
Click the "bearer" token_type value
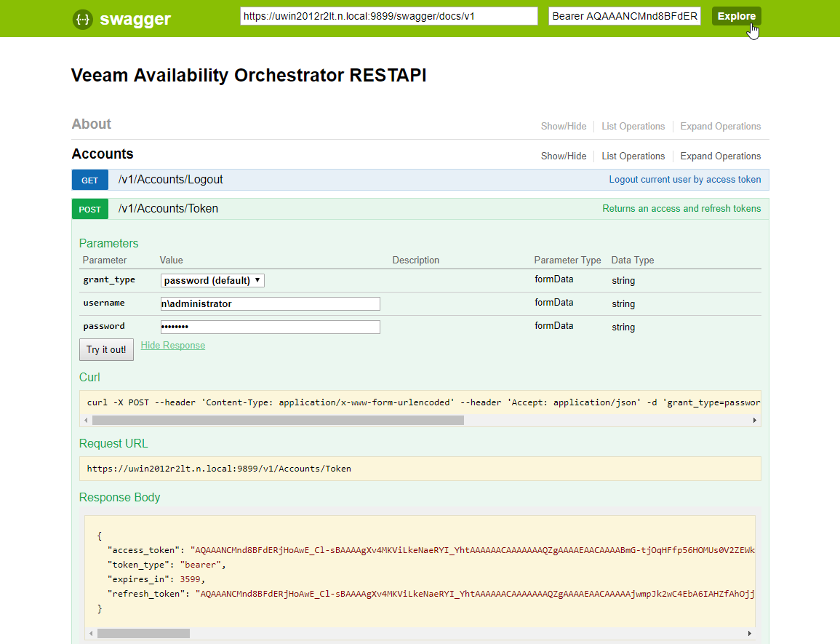tap(200, 565)
